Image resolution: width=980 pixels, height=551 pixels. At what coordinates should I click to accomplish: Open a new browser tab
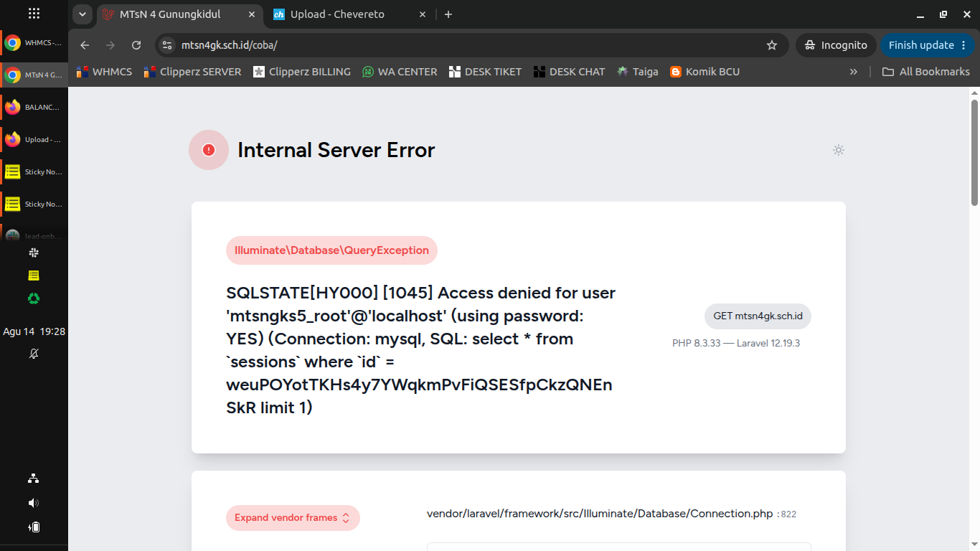(x=448, y=14)
